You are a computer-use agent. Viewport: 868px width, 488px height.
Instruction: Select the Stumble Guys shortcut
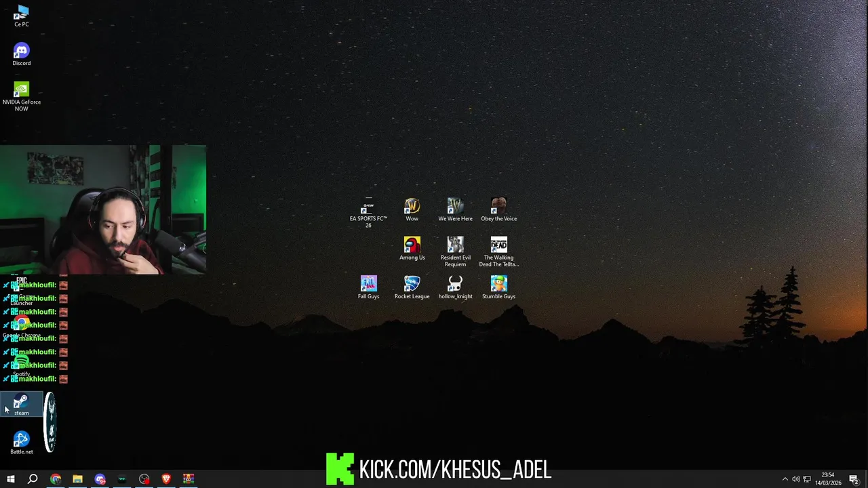click(x=498, y=287)
